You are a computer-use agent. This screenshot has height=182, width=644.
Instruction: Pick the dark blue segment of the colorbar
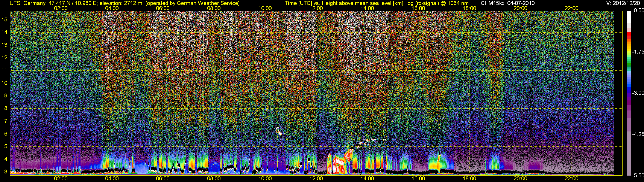tap(629, 91)
